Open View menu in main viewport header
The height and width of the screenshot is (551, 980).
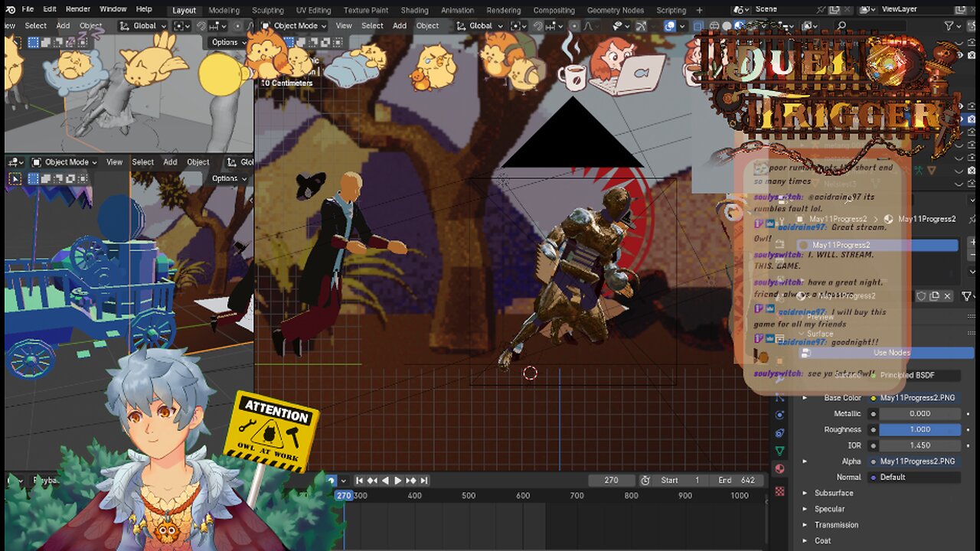click(x=345, y=25)
